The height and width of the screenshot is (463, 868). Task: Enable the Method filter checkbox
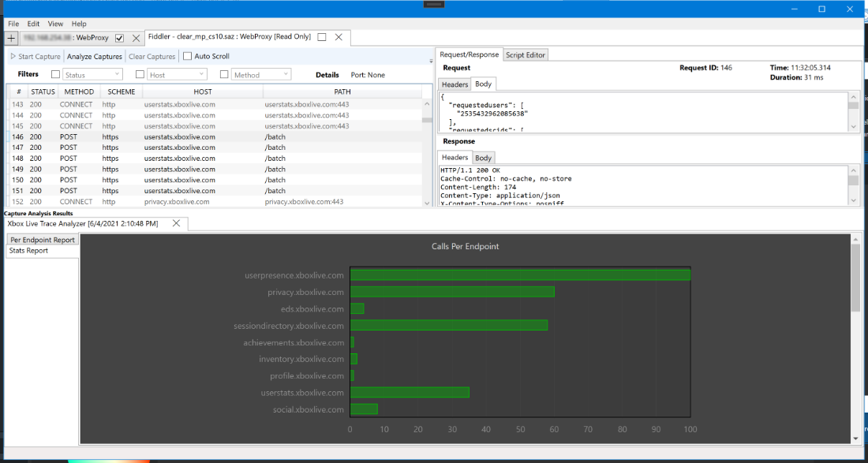point(224,74)
